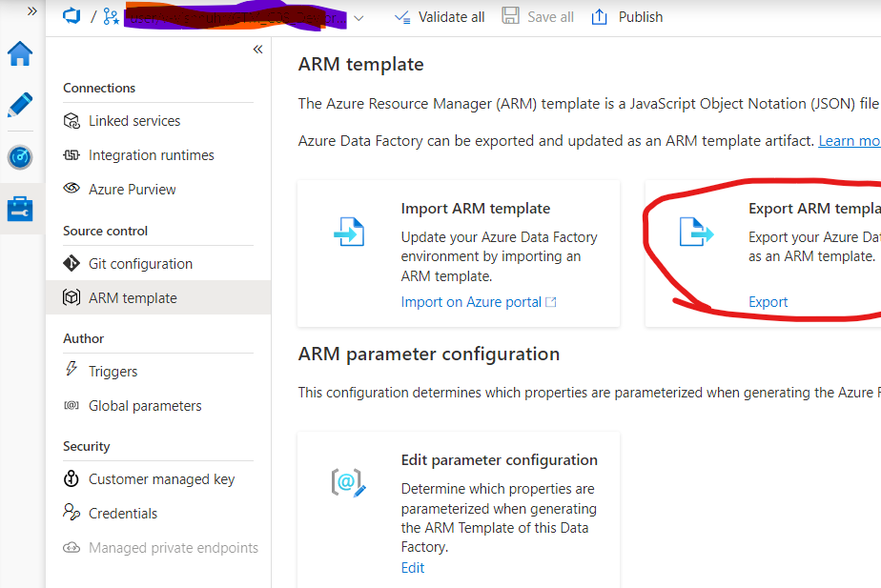Click the Export ARM template icon

coord(696,232)
